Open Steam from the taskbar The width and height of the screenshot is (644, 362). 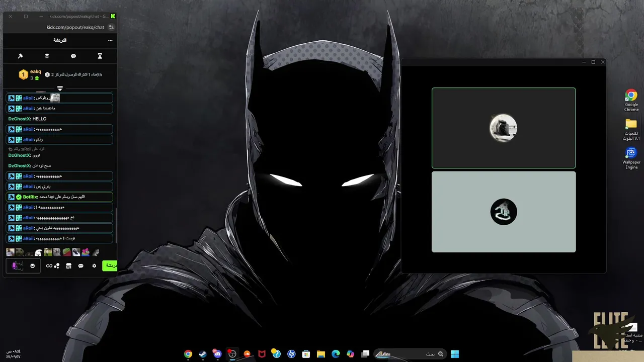203,354
